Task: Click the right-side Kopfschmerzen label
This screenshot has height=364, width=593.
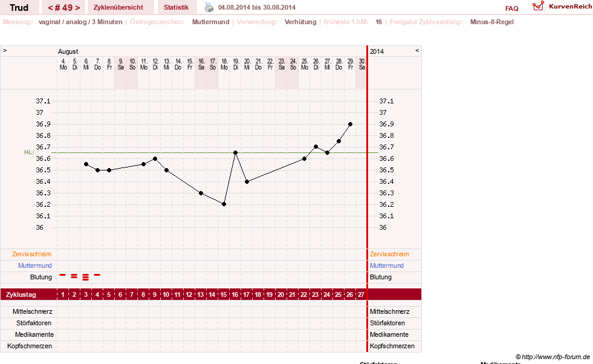Action: click(x=392, y=346)
